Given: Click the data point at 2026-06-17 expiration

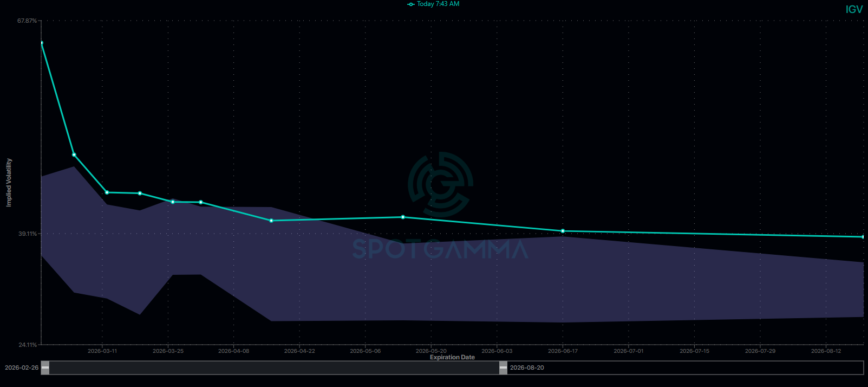Looking at the screenshot, I should pyautogui.click(x=563, y=231).
